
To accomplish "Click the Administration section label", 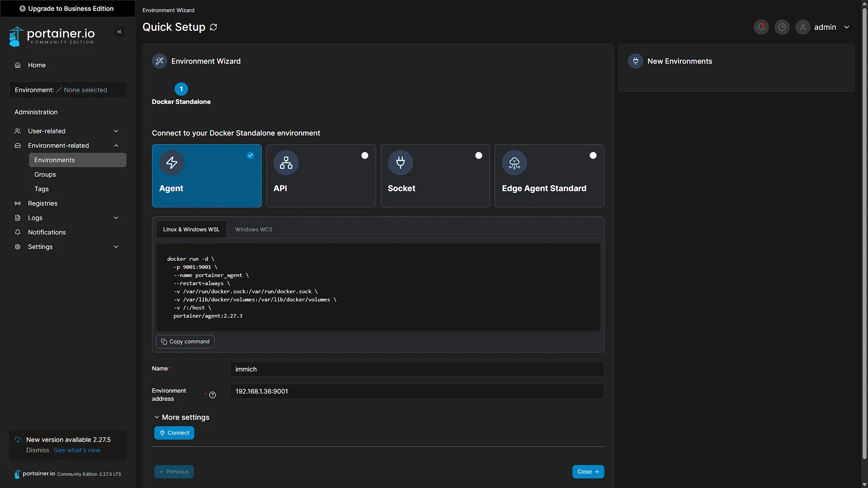I will pyautogui.click(x=36, y=112).
